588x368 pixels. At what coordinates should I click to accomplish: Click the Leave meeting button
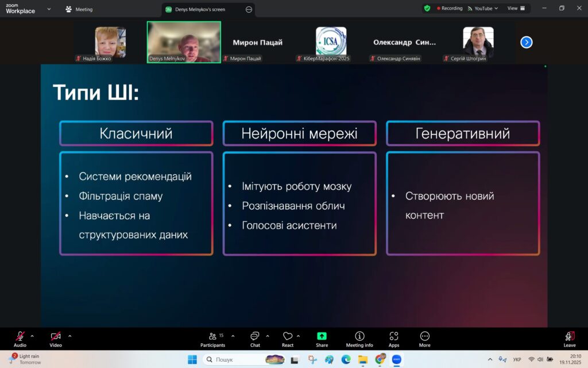(x=569, y=339)
